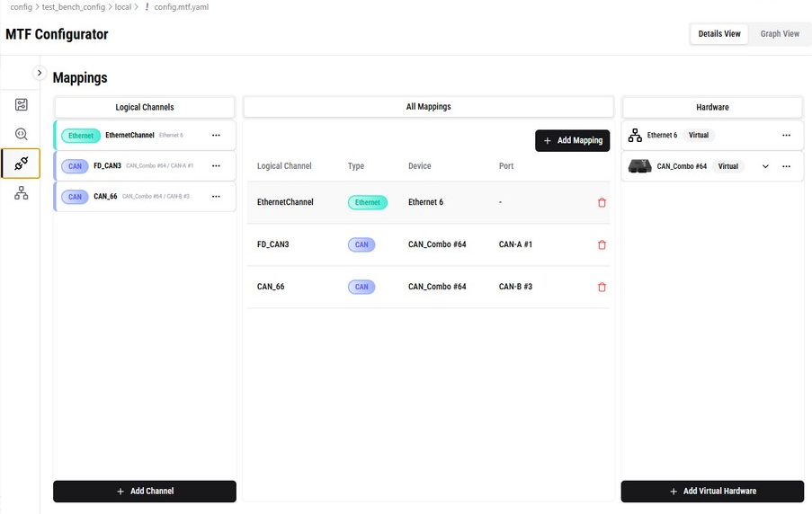Open more options for EthernetChannel channel
The image size is (812, 514).
216,136
